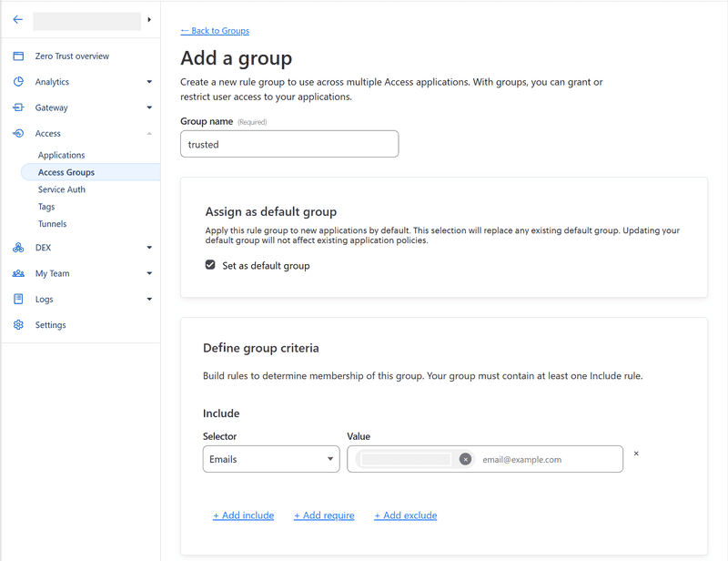The width and height of the screenshot is (728, 561).
Task: Click the back arrow icon at top left
Action: (18, 19)
